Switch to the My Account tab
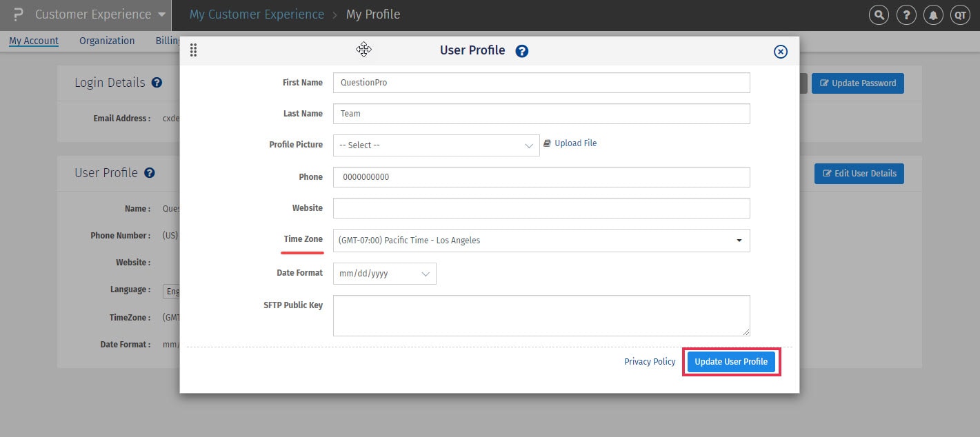This screenshot has width=980, height=437. (x=34, y=41)
